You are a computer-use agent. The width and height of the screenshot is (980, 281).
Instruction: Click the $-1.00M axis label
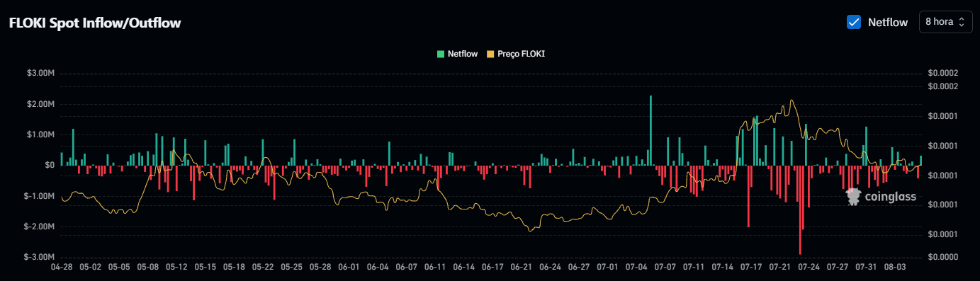point(39,196)
